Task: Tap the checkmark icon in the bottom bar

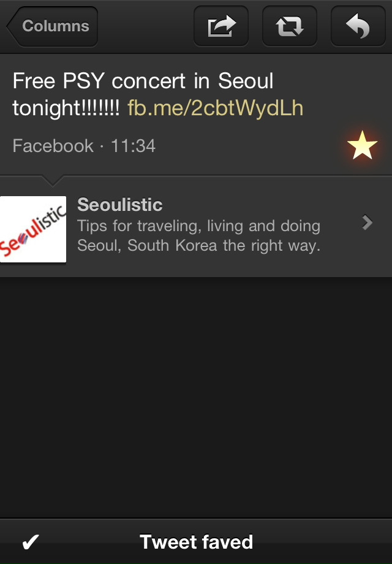Action: [x=31, y=542]
